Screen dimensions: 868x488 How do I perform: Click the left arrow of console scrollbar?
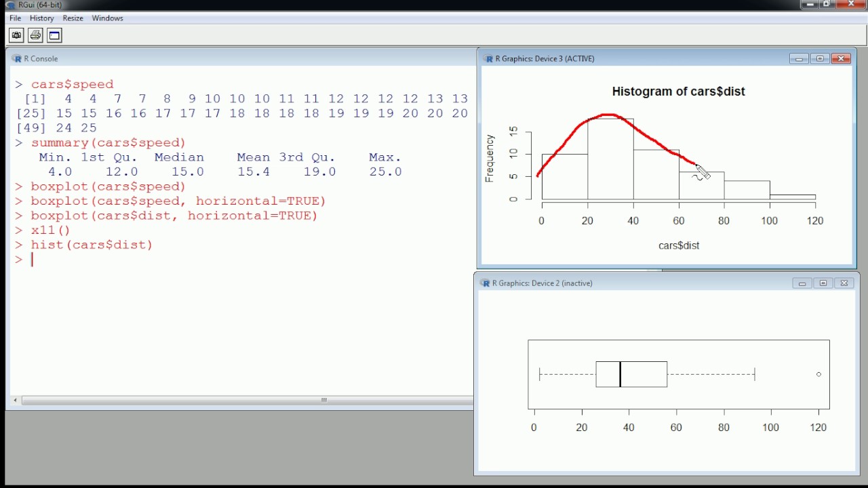pos(16,401)
